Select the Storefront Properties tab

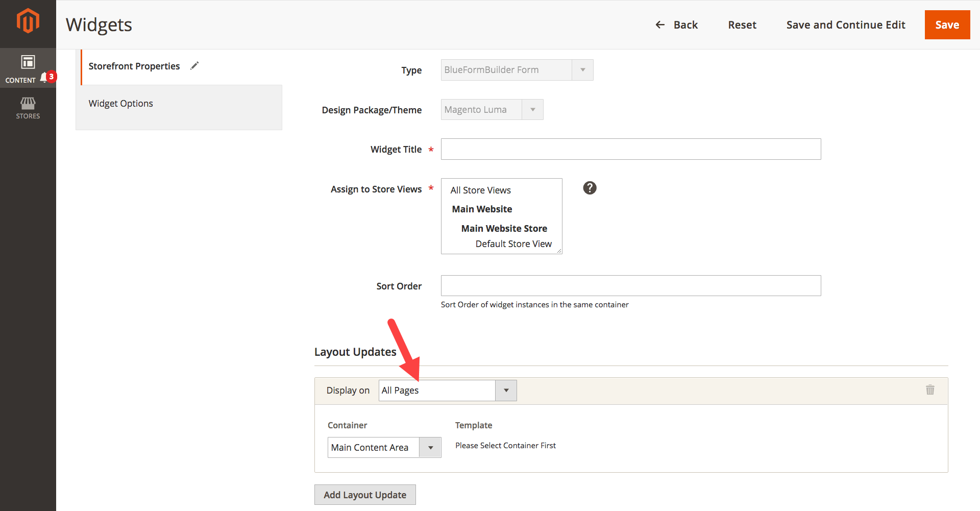(x=134, y=66)
